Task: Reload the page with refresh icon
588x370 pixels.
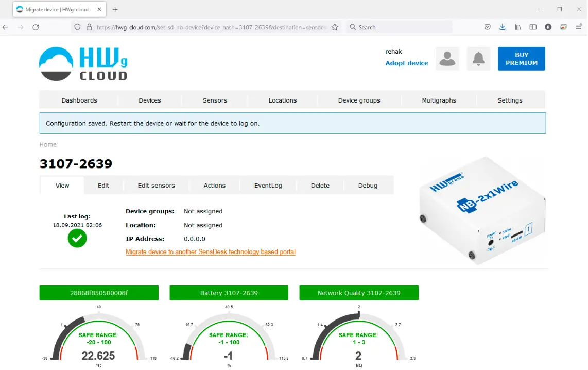Action: click(x=36, y=27)
